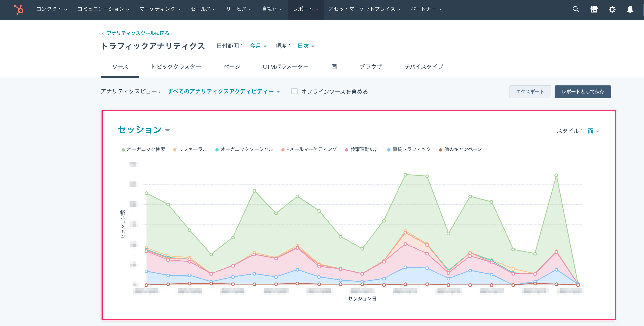Open the search magnifier icon

[576, 9]
